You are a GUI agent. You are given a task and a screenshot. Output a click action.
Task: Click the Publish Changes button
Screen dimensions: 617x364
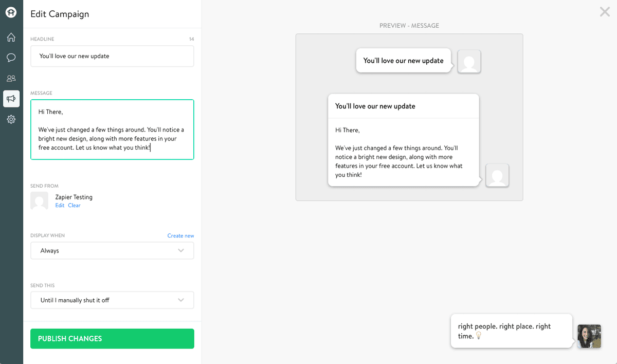pos(112,339)
